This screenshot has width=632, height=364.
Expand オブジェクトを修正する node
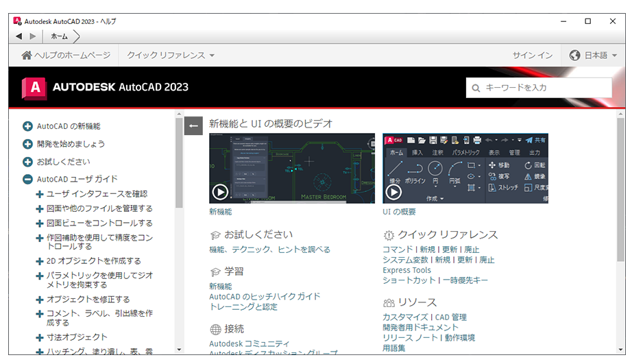click(40, 300)
